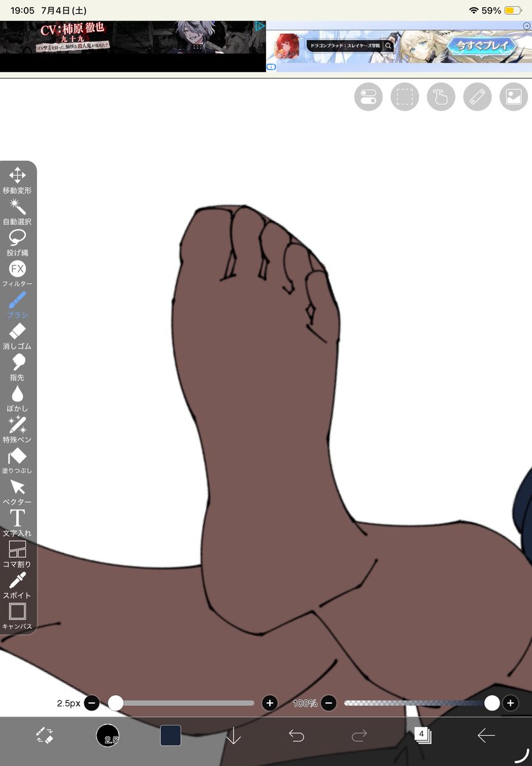This screenshot has width=532, height=766.
Task: Select the 消しゴム eraser tool
Action: [17, 335]
